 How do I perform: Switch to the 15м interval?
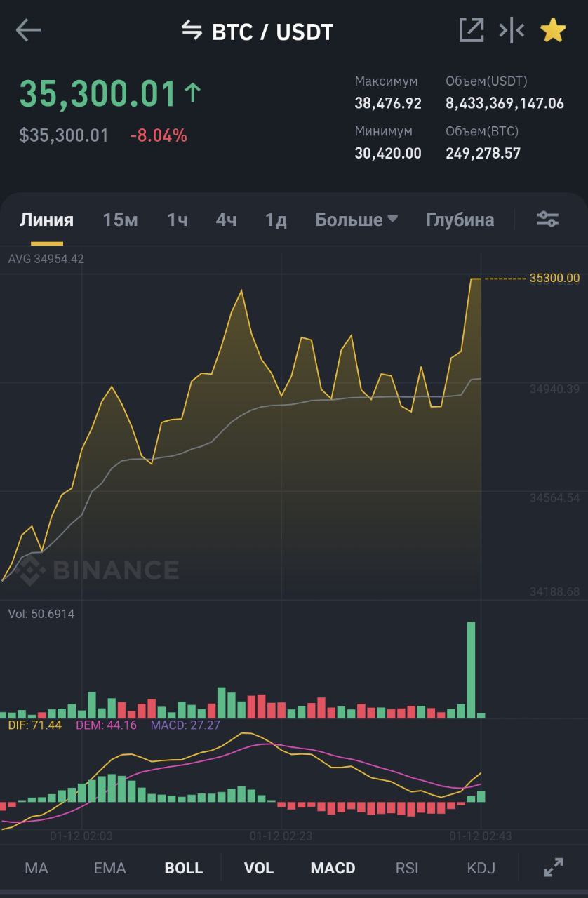[120, 220]
